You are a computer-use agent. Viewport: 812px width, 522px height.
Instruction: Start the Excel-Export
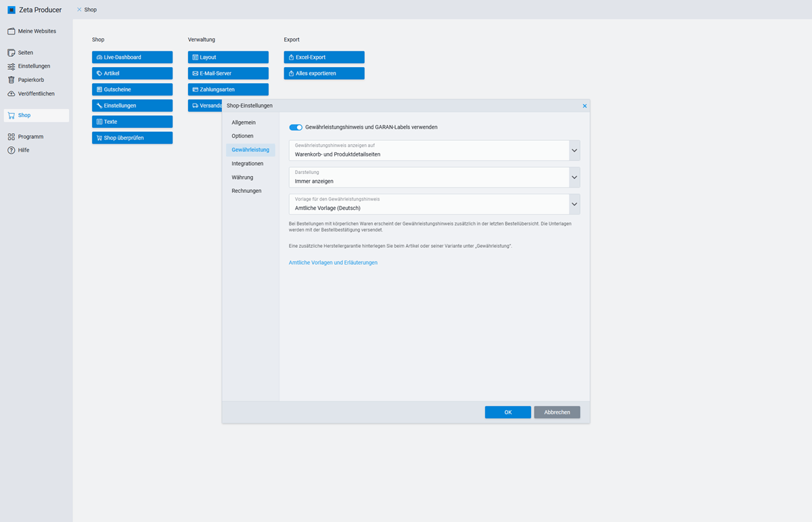[x=324, y=58]
